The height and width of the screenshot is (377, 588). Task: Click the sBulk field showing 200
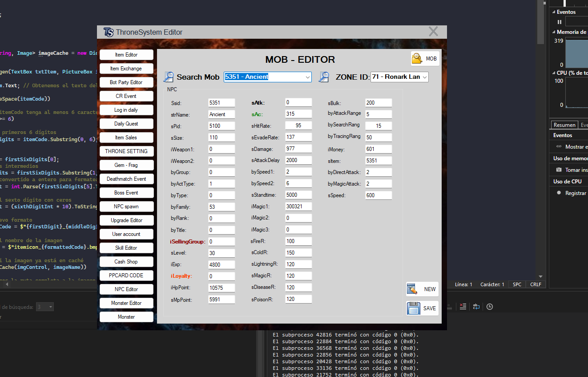pos(379,103)
